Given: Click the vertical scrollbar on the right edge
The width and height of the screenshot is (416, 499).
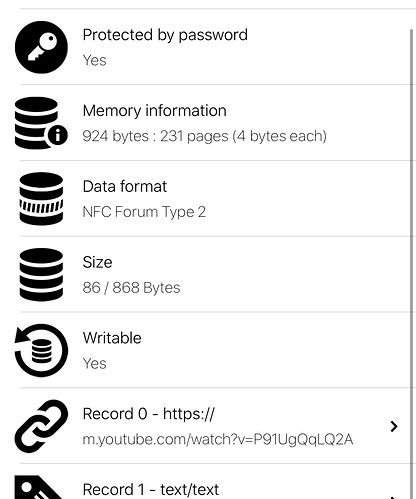Looking at the screenshot, I should tap(412, 263).
